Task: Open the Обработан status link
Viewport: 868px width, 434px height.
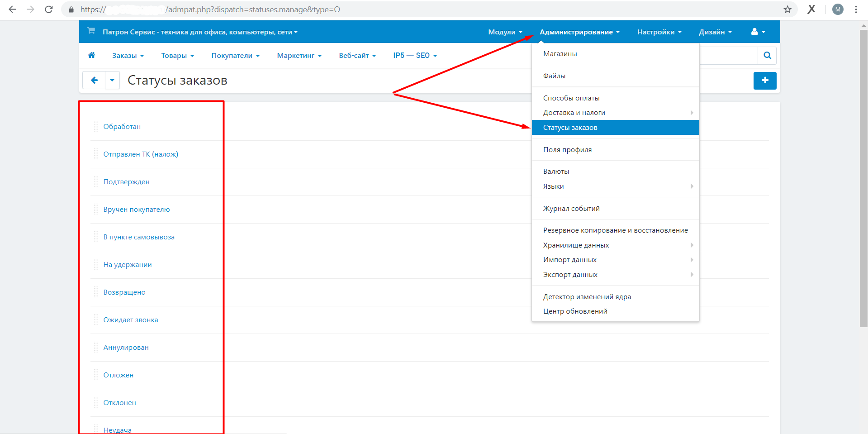Action: (122, 126)
